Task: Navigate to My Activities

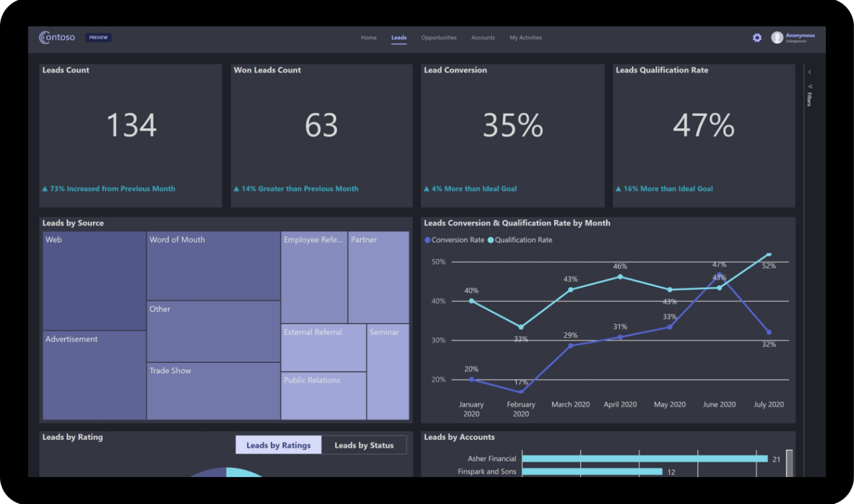Action: (526, 38)
